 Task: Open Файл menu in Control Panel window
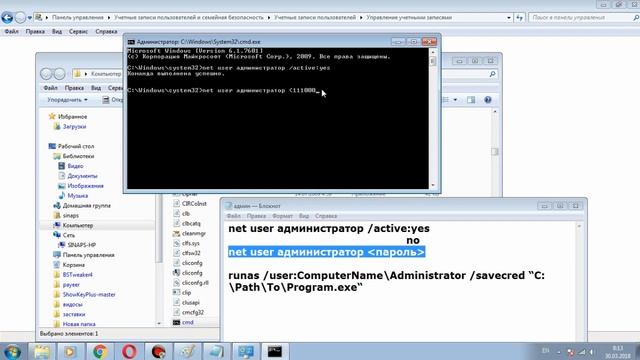coord(11,31)
